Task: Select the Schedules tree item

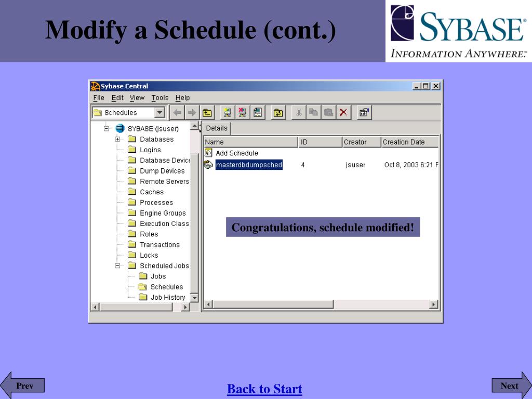Action: click(x=167, y=287)
